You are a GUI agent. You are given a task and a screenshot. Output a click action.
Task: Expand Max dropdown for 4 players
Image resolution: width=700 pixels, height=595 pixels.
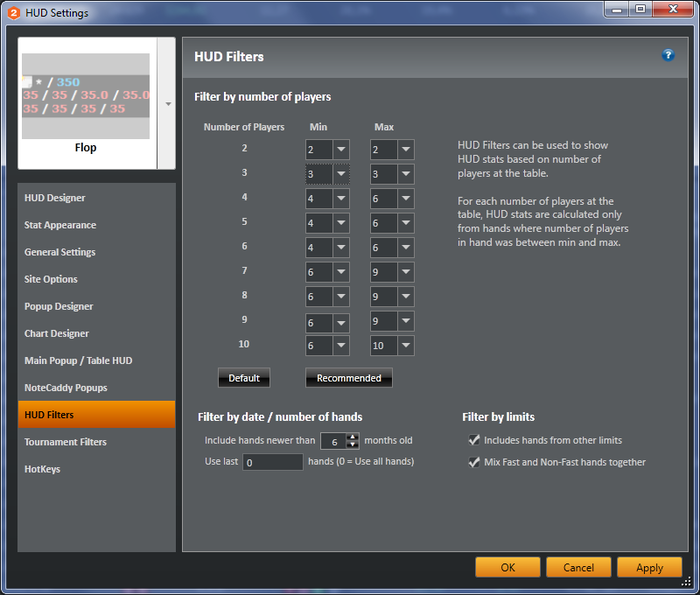pos(406,199)
